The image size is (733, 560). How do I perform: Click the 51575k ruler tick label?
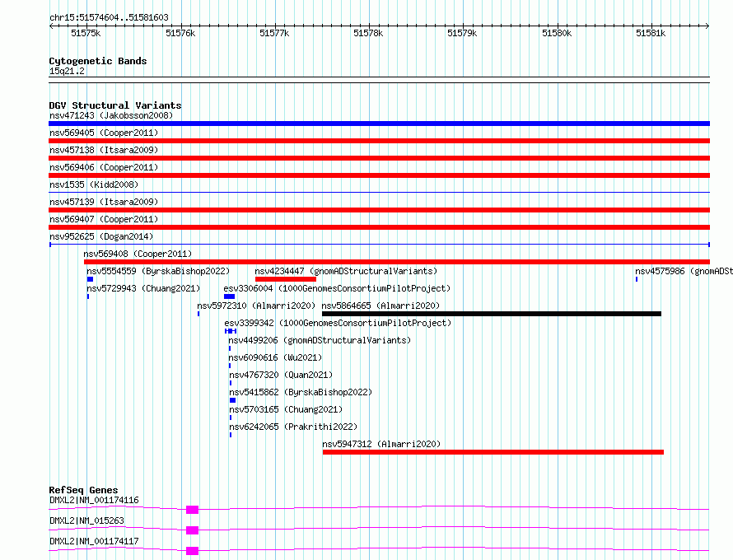(86, 33)
